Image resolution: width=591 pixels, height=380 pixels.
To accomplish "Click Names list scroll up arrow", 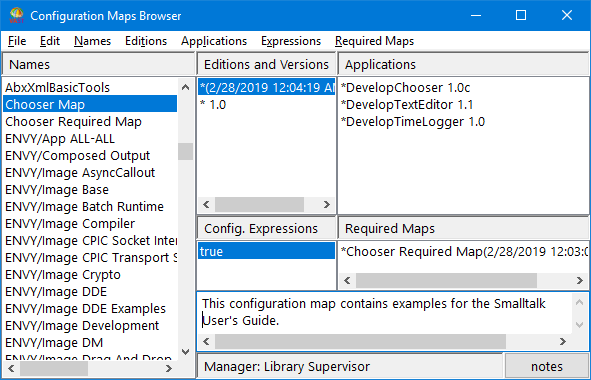I will (185, 87).
